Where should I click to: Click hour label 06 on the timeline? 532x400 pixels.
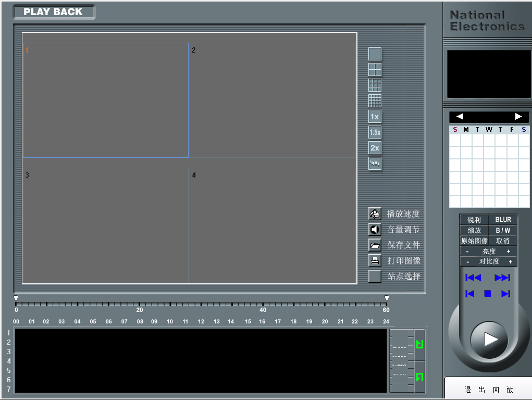108,321
